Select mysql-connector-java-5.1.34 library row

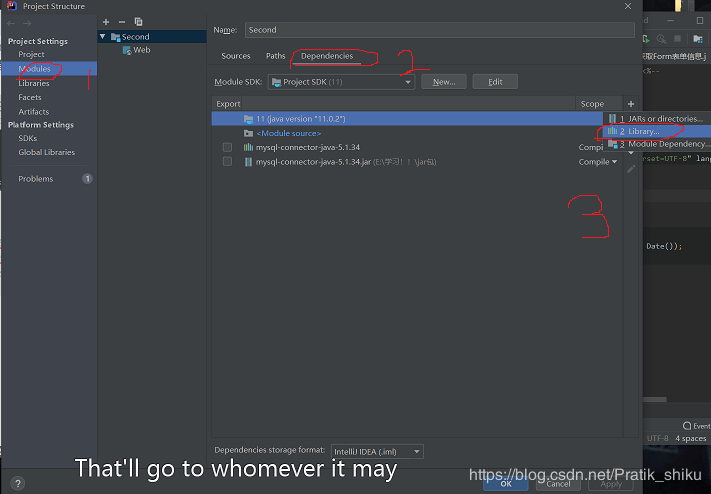click(x=407, y=147)
